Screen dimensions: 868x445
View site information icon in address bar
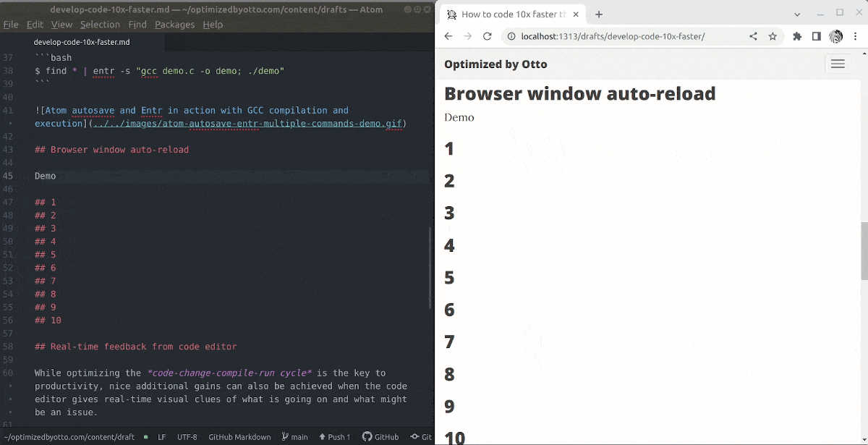point(511,36)
